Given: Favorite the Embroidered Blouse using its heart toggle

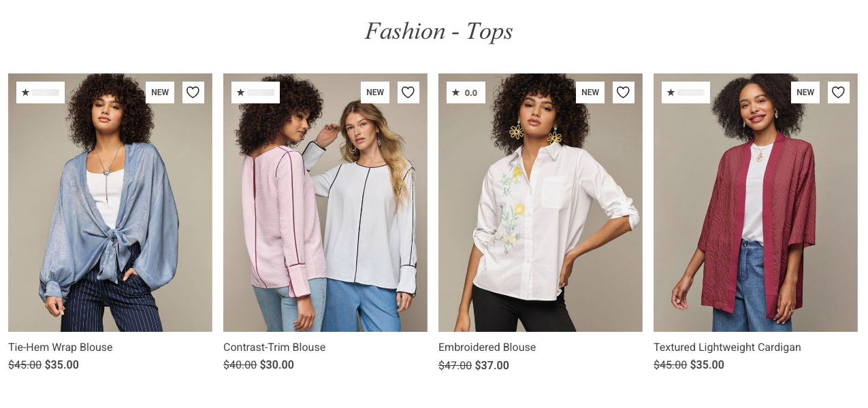Looking at the screenshot, I should coord(623,92).
